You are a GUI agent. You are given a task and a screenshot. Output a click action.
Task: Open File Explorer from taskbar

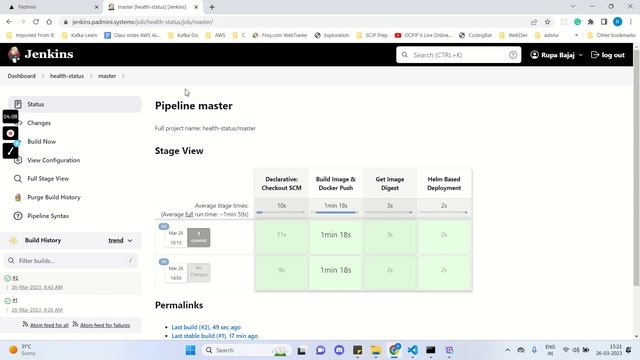[x=376, y=350]
